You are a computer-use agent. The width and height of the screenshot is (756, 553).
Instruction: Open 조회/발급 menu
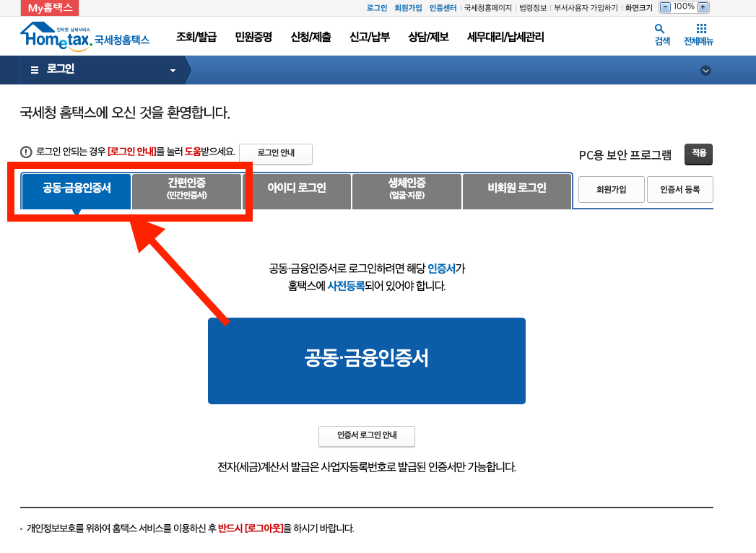196,37
